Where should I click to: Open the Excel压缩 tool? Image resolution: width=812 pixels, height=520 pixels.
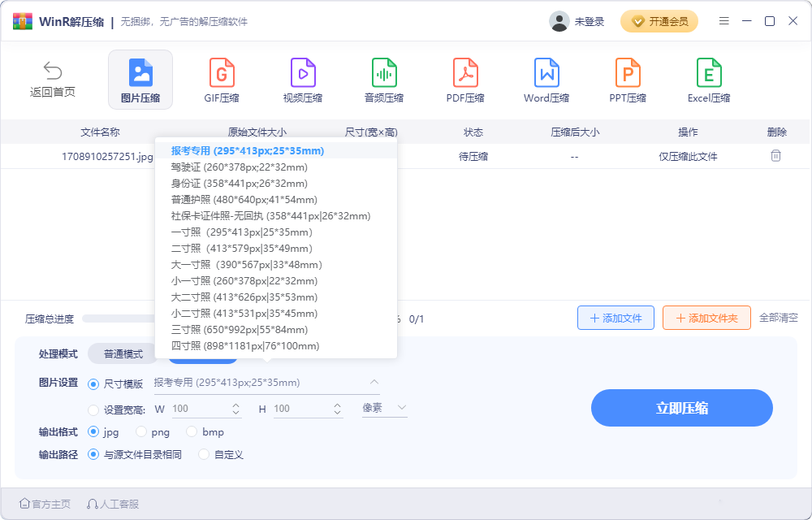click(708, 80)
